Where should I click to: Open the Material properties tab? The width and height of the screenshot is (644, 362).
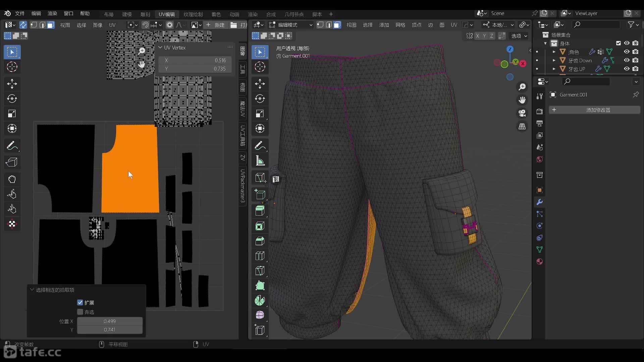click(x=540, y=261)
